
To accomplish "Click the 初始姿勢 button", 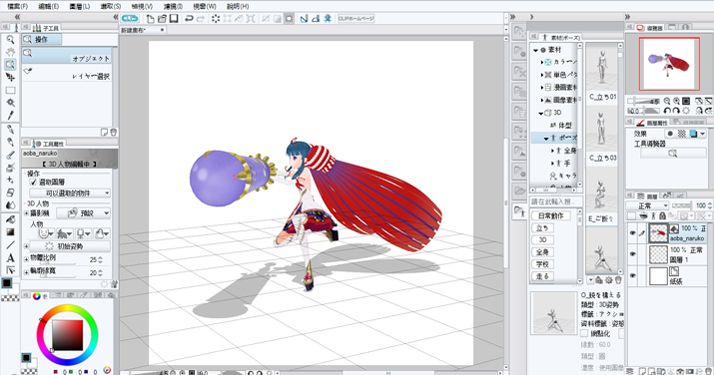I will coord(70,246).
